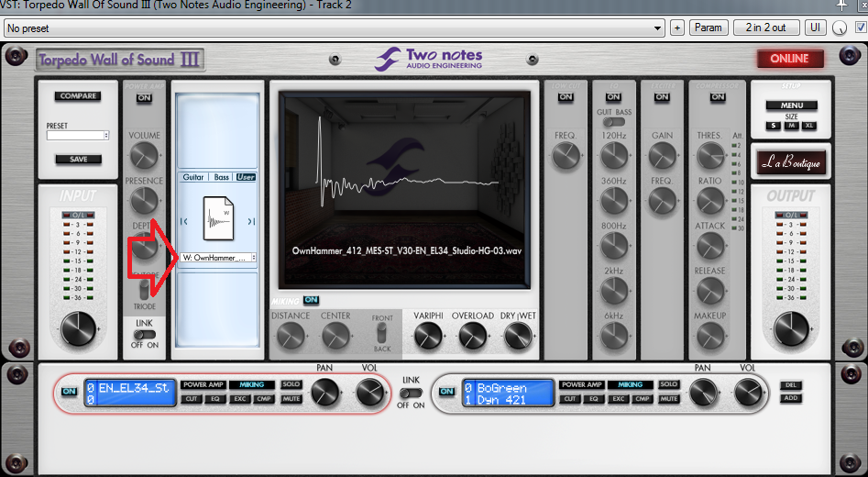Click the plus button next to preset list

[677, 28]
